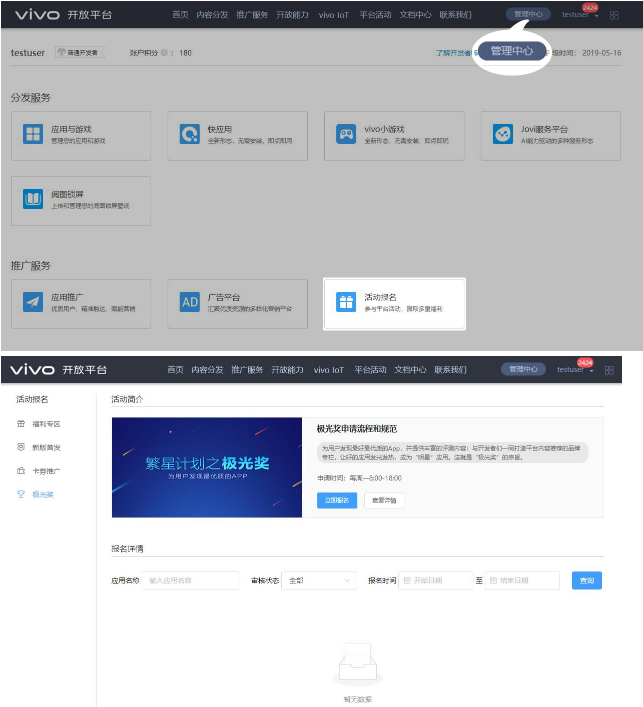
Task: Click the 繁星计划之极光奖 banner image
Action: coord(207,467)
